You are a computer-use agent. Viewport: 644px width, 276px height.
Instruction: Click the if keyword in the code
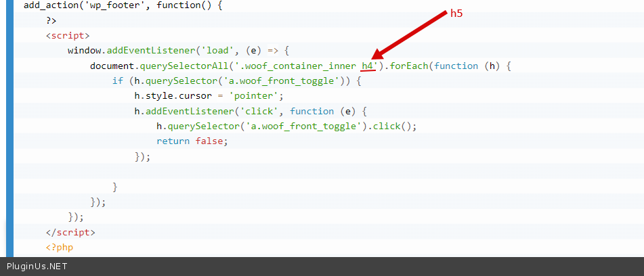[117, 80]
